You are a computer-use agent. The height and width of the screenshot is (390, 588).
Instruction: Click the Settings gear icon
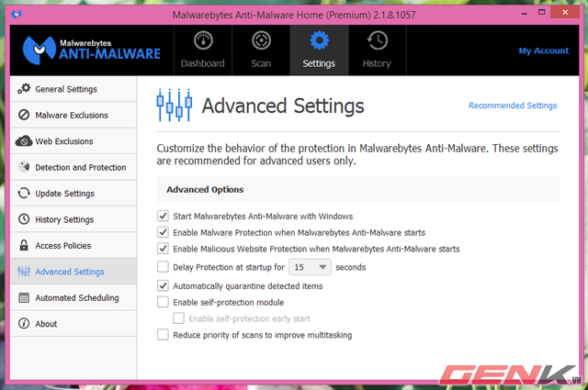point(319,40)
